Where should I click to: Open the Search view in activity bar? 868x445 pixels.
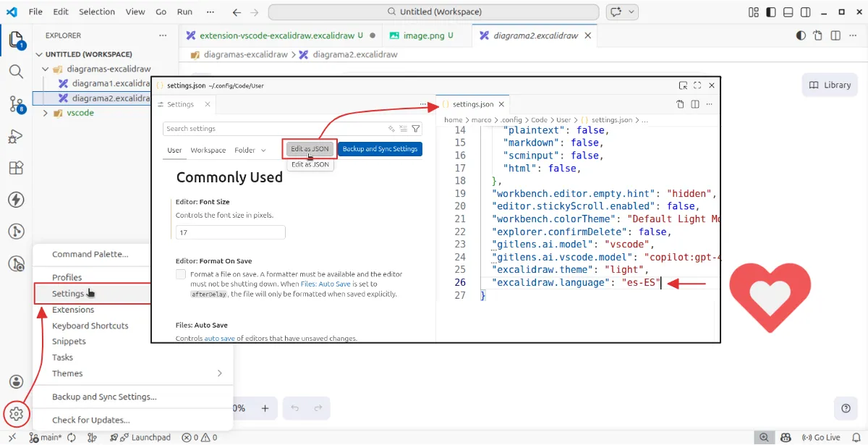point(16,71)
